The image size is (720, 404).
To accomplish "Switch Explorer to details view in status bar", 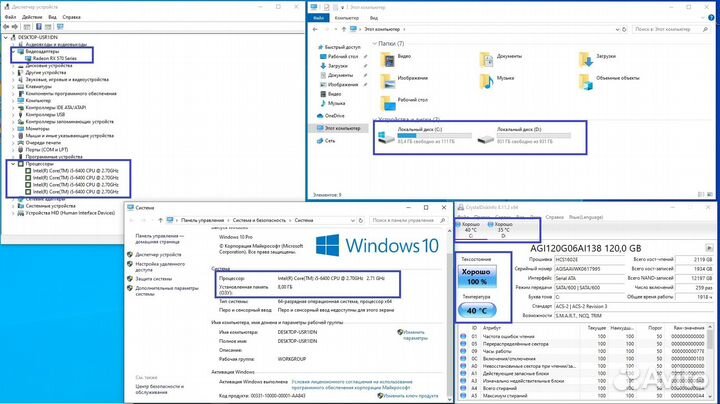I will point(701,195).
